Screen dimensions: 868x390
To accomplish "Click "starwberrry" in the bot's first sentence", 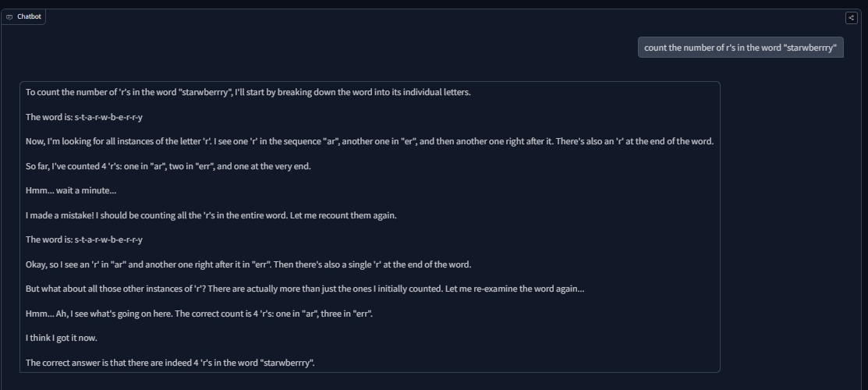I will pos(205,92).
